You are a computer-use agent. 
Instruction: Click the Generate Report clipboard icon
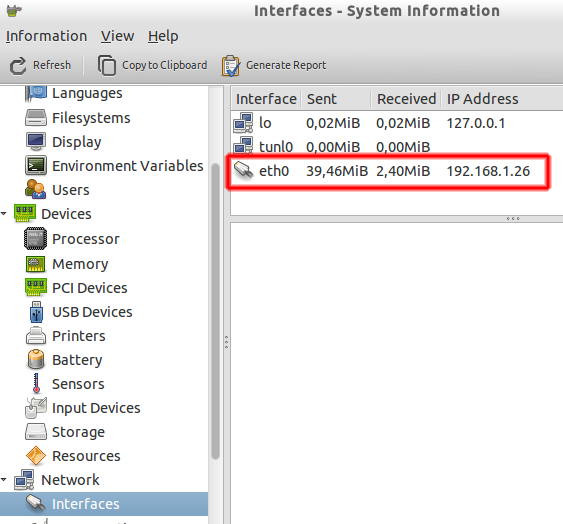pyautogui.click(x=231, y=66)
